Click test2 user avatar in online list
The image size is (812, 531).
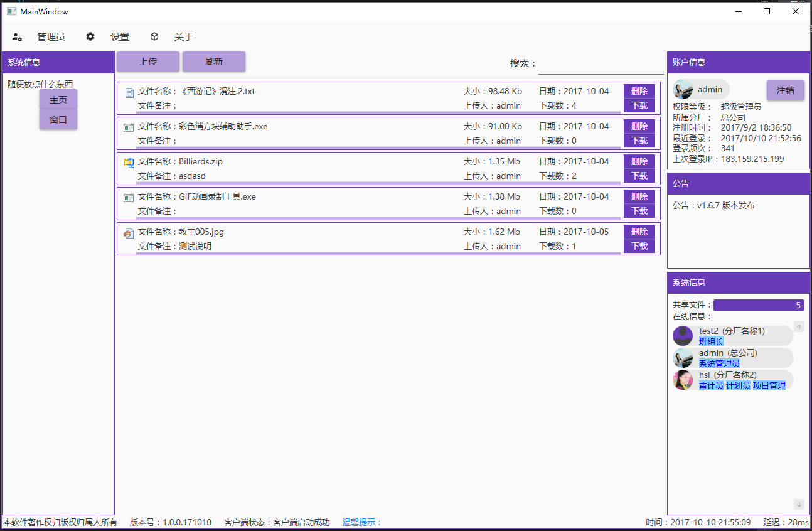(683, 336)
